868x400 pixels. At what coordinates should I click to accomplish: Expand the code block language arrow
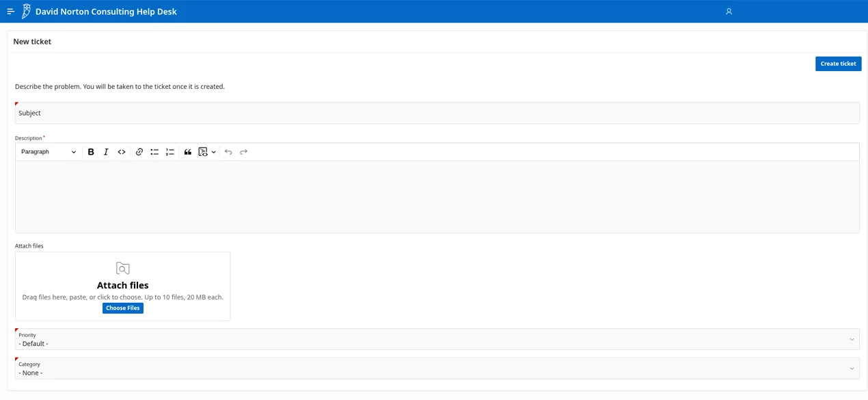point(214,152)
